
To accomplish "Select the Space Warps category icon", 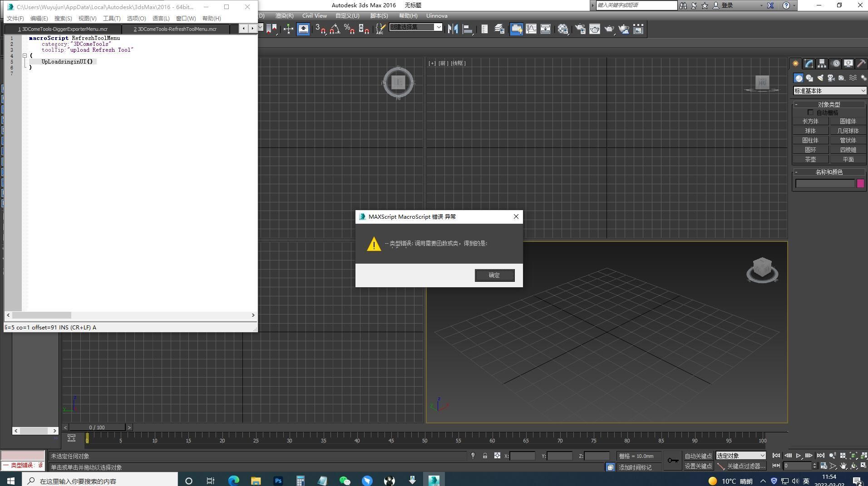I will pyautogui.click(x=853, y=78).
